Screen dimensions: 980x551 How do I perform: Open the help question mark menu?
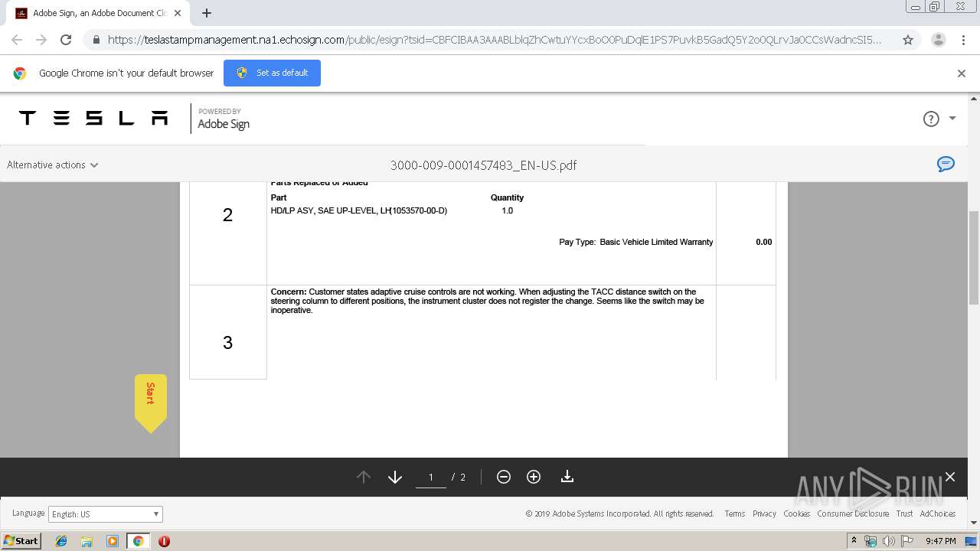pos(931,119)
